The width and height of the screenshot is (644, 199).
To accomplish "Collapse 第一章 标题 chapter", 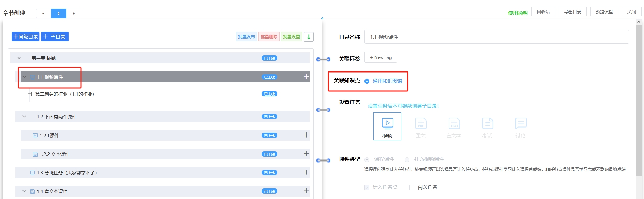I will tap(19, 58).
